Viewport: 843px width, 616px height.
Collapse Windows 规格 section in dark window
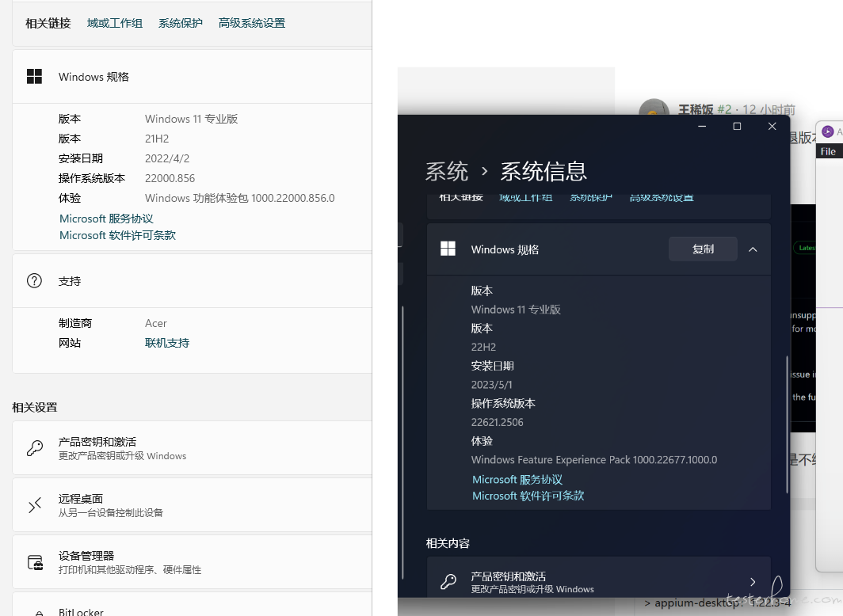pos(753,249)
